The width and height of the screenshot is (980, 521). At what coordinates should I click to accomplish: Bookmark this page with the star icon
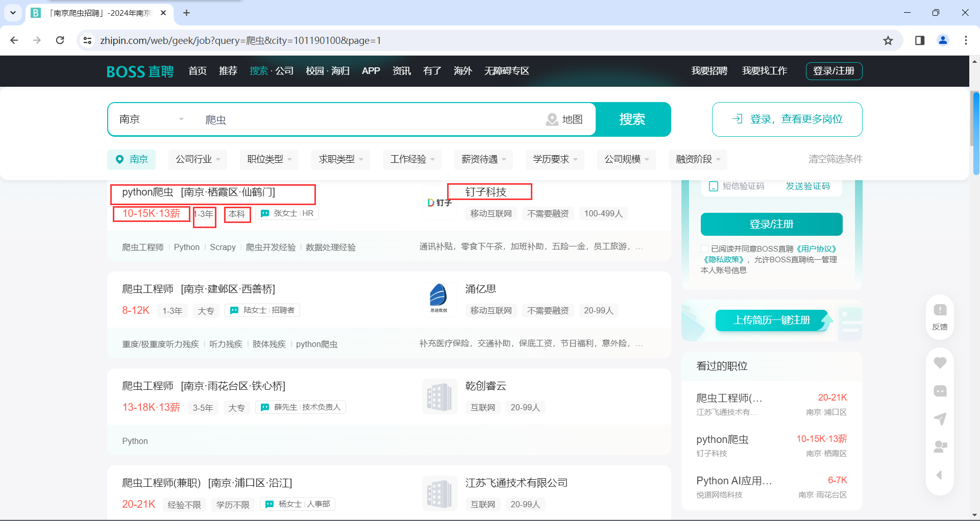click(x=888, y=40)
